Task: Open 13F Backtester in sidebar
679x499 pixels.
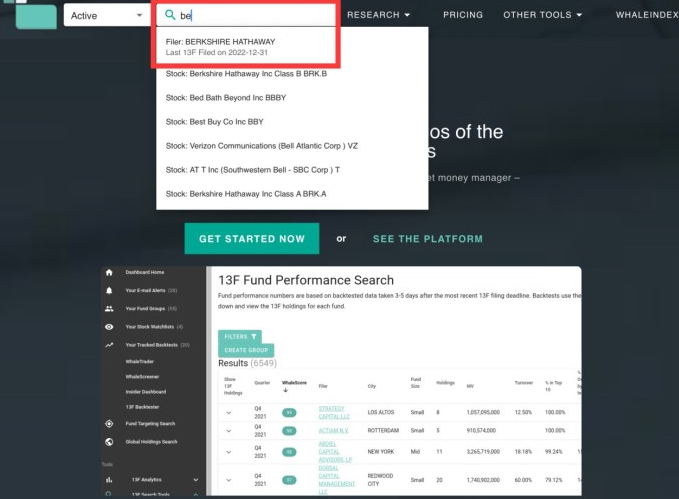Action: click(142, 407)
